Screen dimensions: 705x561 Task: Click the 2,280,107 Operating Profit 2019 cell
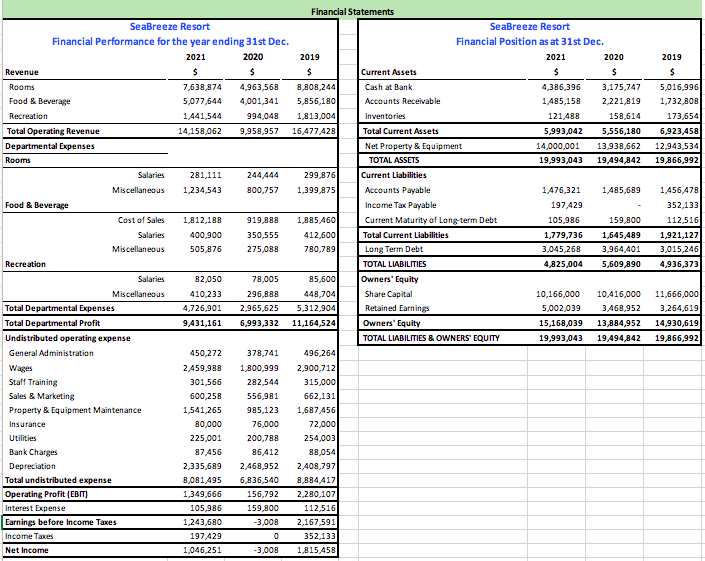(316, 494)
